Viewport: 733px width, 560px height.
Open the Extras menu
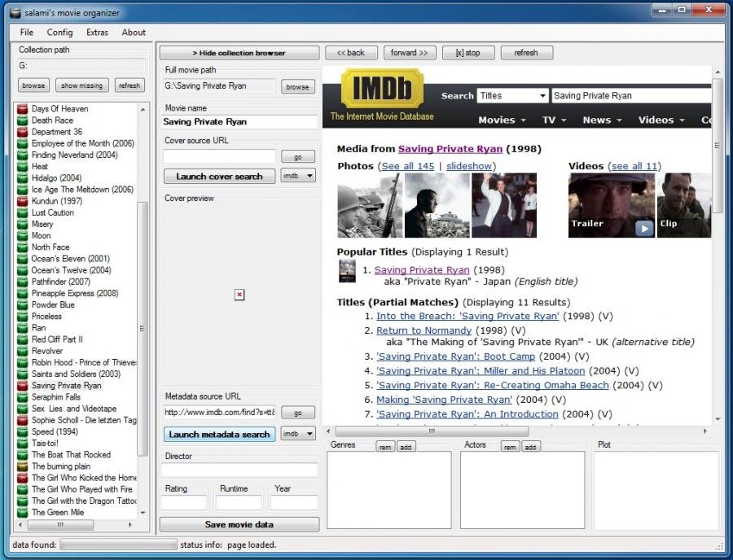click(x=97, y=33)
